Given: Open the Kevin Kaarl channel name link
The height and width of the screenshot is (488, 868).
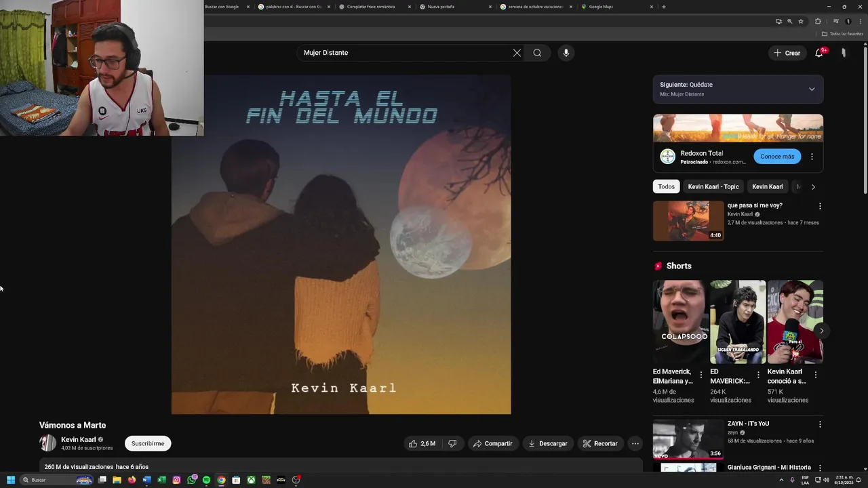Looking at the screenshot, I should [x=79, y=439].
